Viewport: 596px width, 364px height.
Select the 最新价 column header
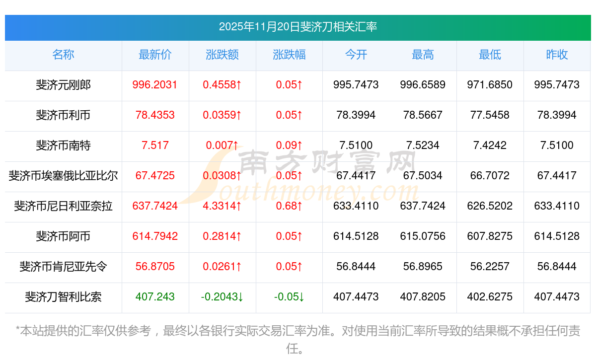click(x=155, y=55)
